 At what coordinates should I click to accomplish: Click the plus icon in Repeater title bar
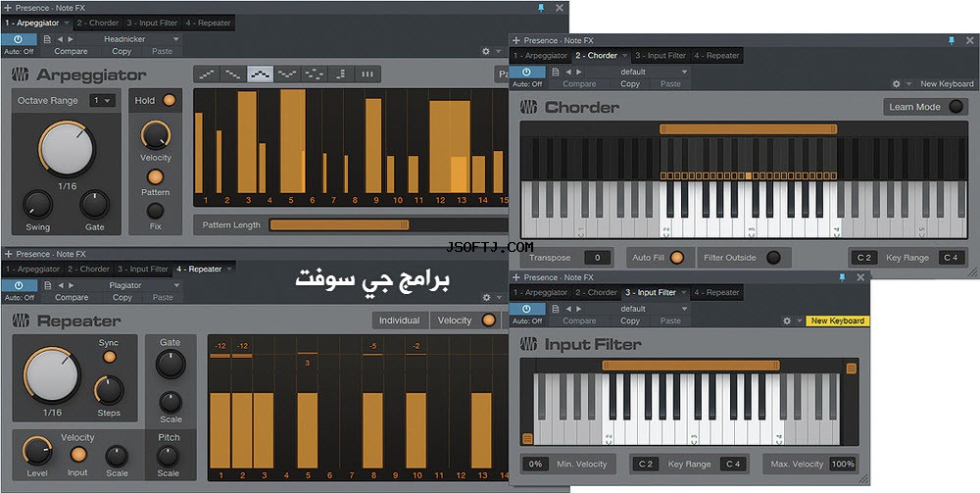[8, 254]
